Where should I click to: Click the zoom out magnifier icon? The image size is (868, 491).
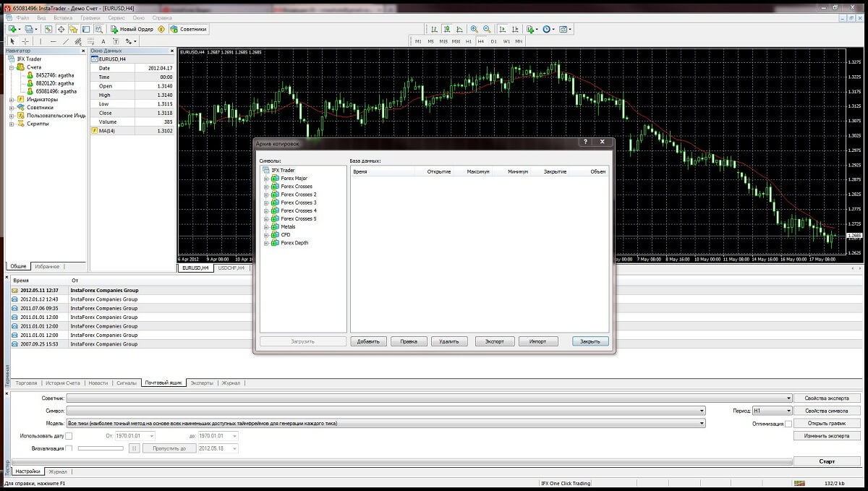[487, 30]
